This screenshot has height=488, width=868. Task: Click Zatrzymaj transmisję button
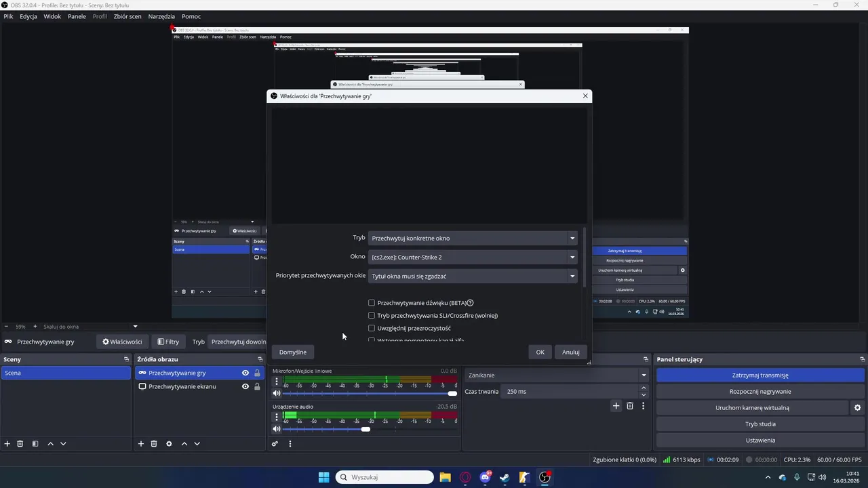(x=760, y=375)
